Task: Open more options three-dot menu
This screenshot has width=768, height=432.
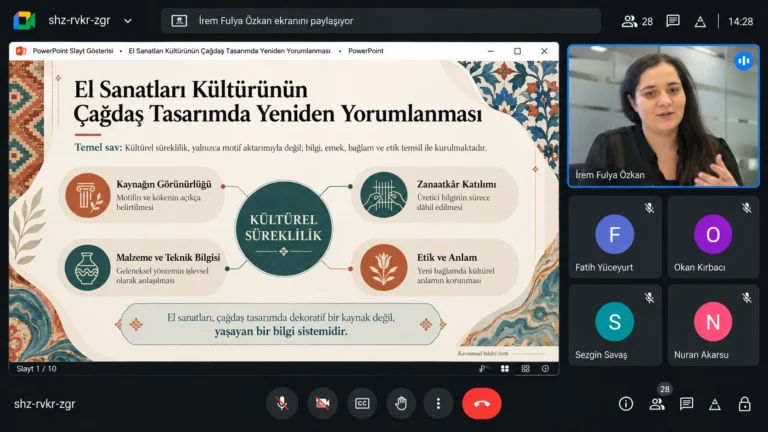Action: tap(438, 403)
